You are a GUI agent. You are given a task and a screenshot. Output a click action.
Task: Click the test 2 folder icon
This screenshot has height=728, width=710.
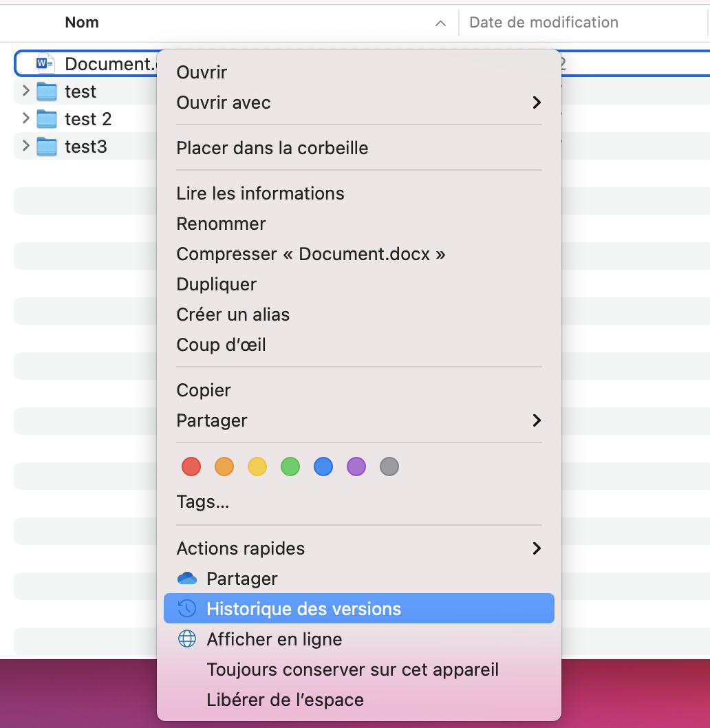tap(46, 119)
